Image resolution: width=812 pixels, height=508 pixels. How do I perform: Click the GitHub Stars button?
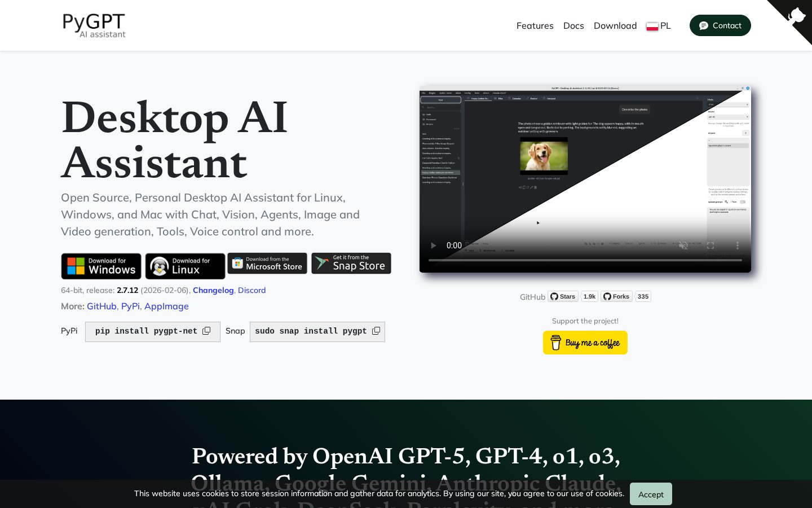(563, 296)
